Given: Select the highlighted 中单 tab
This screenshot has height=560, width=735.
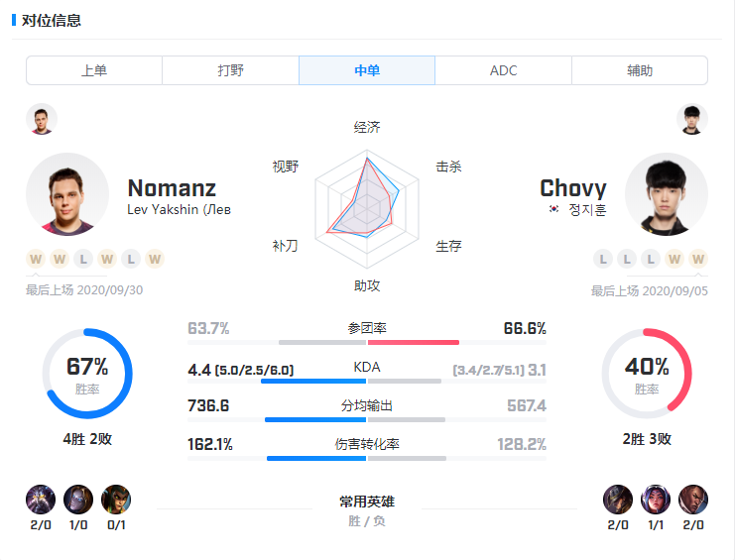Looking at the screenshot, I should coord(367,70).
